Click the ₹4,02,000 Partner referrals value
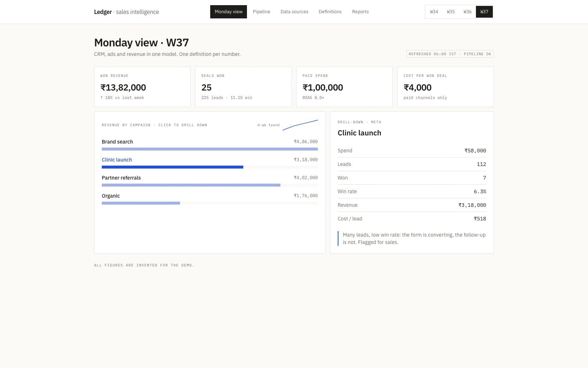Image resolution: width=588 pixels, height=368 pixels. [x=306, y=178]
